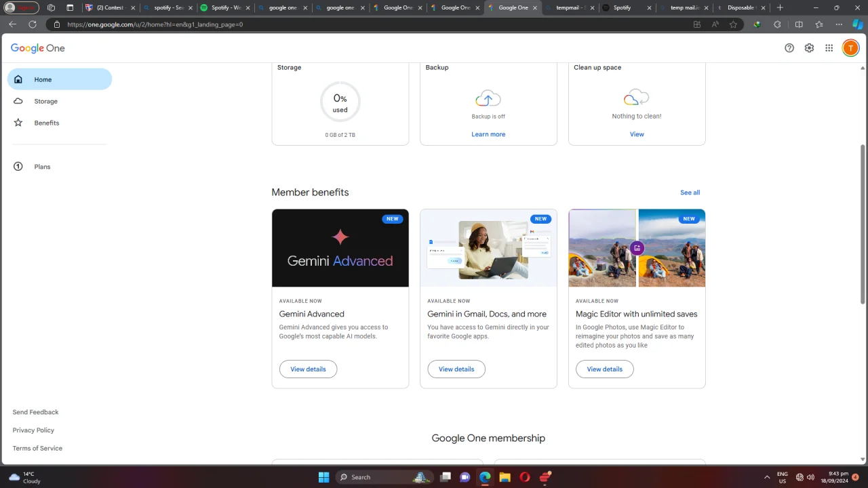Open the Windows Start menu

click(x=323, y=477)
